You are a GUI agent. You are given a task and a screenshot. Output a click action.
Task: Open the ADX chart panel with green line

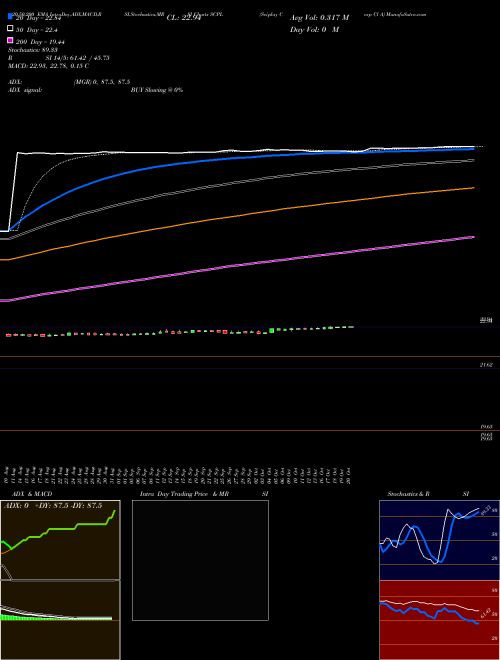[x=60, y=540]
